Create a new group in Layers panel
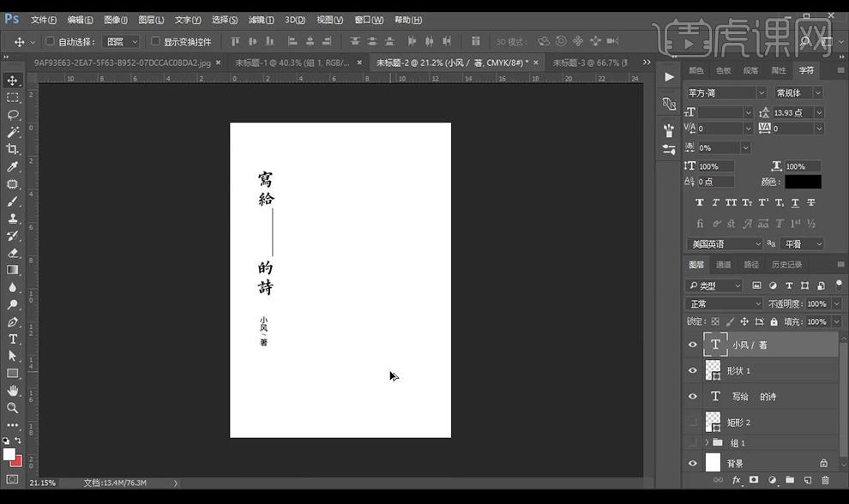This screenshot has width=849, height=504. (790, 480)
